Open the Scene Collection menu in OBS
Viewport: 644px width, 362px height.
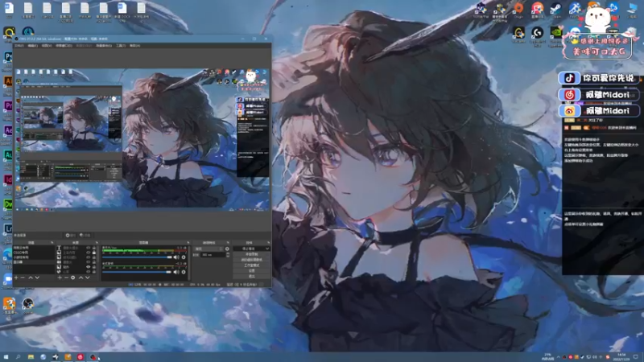click(x=104, y=46)
